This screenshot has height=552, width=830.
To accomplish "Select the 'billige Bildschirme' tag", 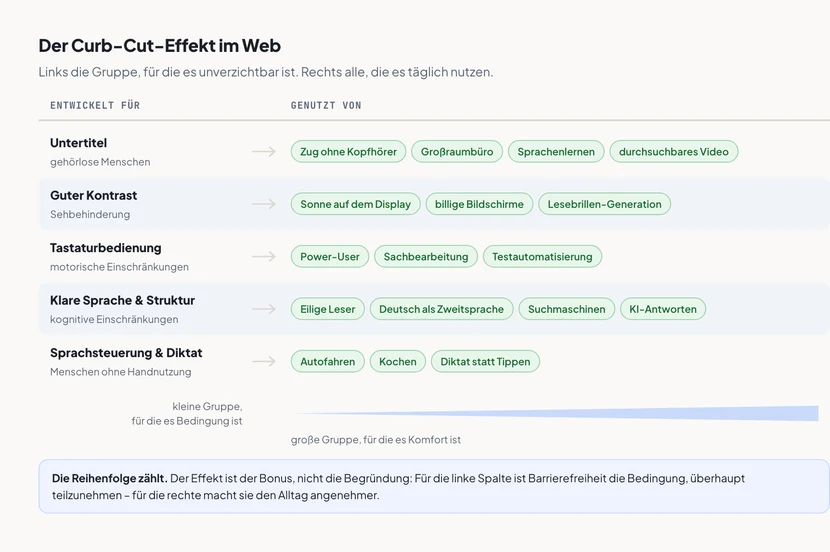I will click(x=479, y=204).
